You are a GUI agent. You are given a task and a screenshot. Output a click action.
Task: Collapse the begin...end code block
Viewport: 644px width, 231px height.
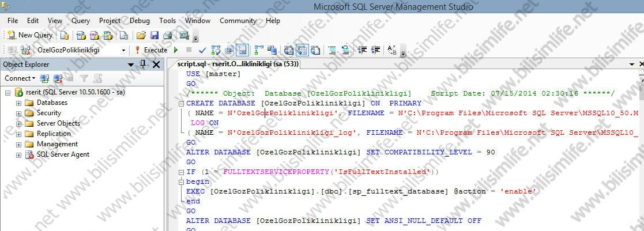coord(180,182)
